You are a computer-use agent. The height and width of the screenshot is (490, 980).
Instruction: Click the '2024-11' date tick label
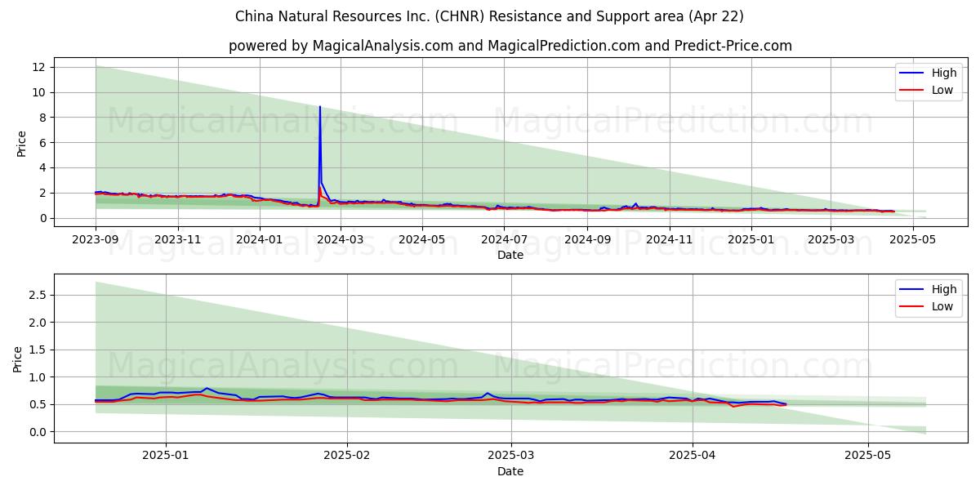pos(670,240)
